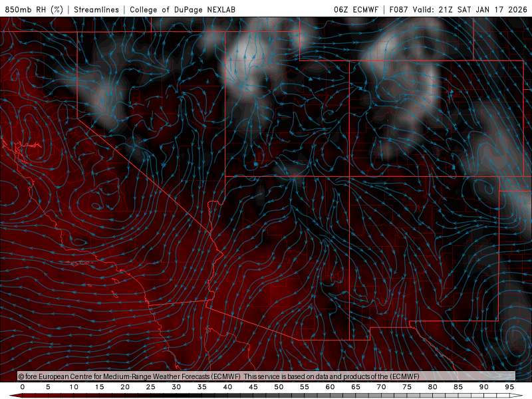This screenshot has height=399, width=532.
Task: Select the "F087" forecast hour text
Action: pyautogui.click(x=400, y=9)
